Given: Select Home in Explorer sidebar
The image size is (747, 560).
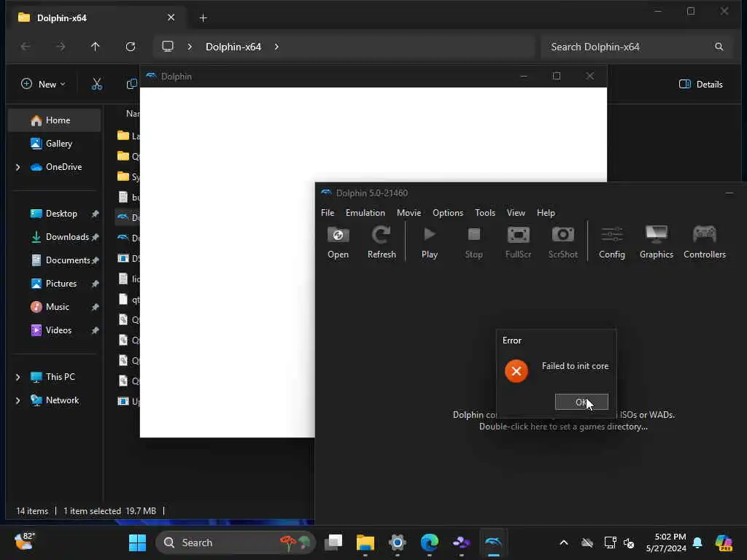Looking at the screenshot, I should click(x=54, y=120).
